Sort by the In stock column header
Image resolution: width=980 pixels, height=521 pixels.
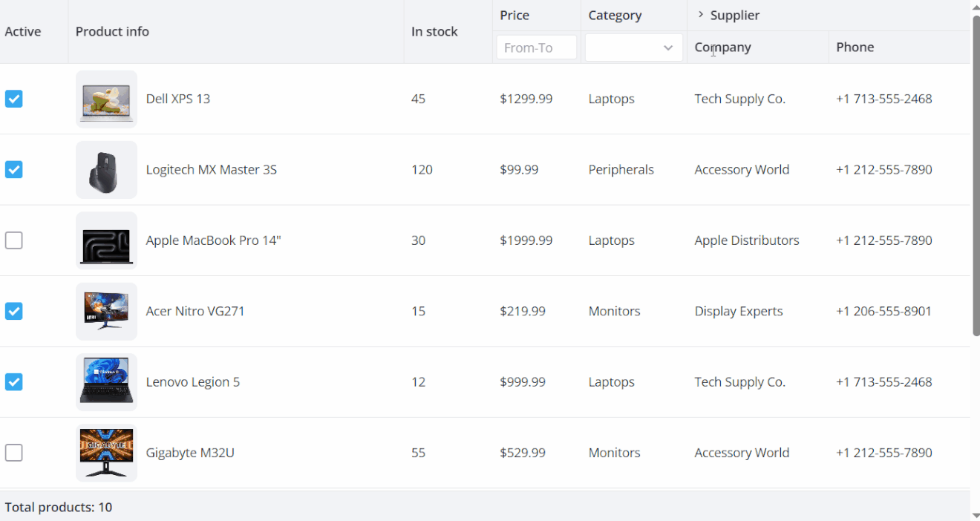434,32
